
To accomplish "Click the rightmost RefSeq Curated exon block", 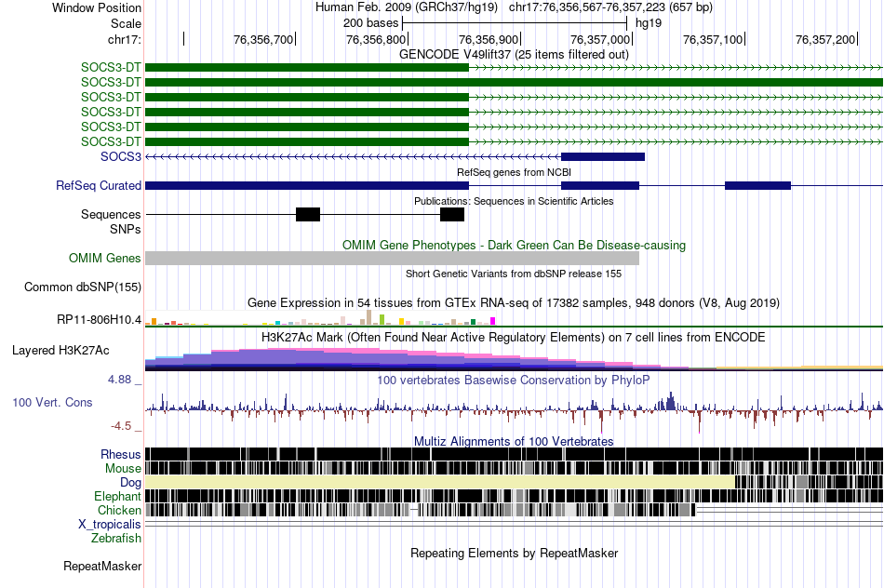I will [757, 185].
